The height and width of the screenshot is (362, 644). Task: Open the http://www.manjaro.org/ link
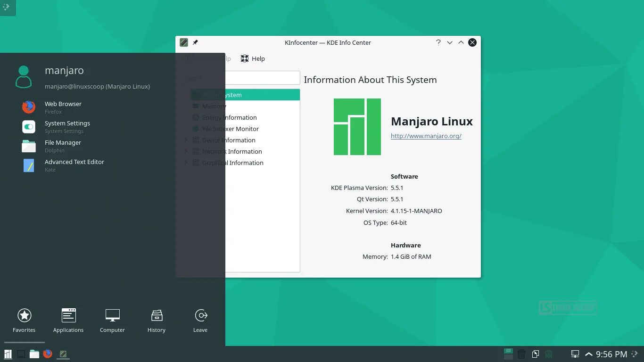point(426,136)
